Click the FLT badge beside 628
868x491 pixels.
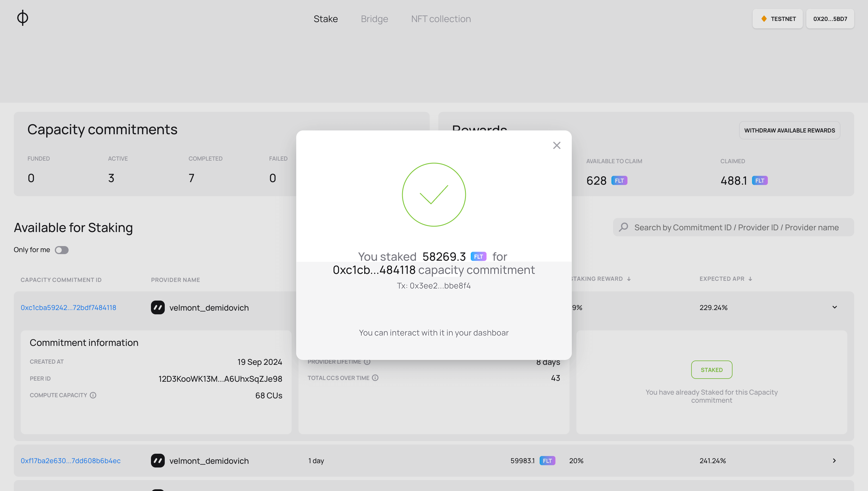pos(620,180)
